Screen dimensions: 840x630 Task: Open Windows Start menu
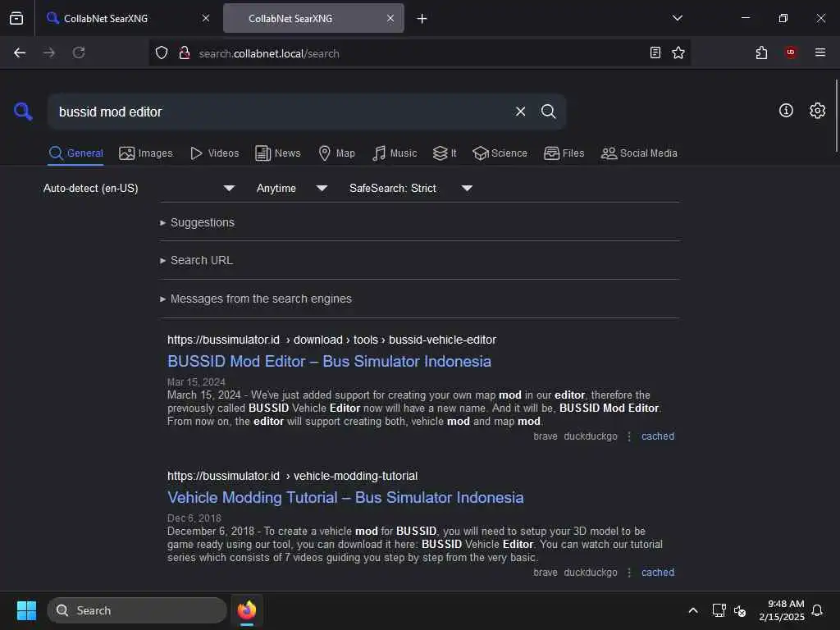click(26, 610)
